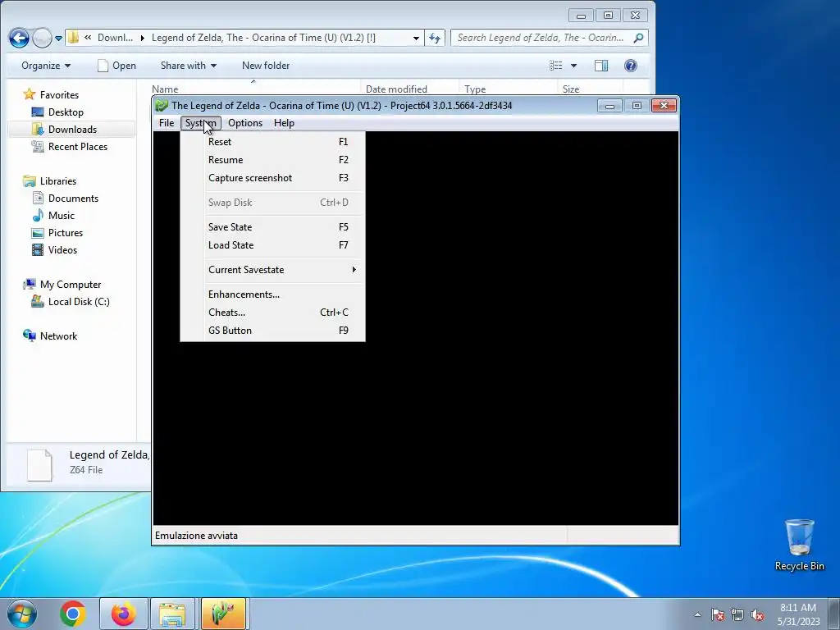The image size is (840, 630).
Task: Click the Open toolbar button
Action: coord(116,66)
